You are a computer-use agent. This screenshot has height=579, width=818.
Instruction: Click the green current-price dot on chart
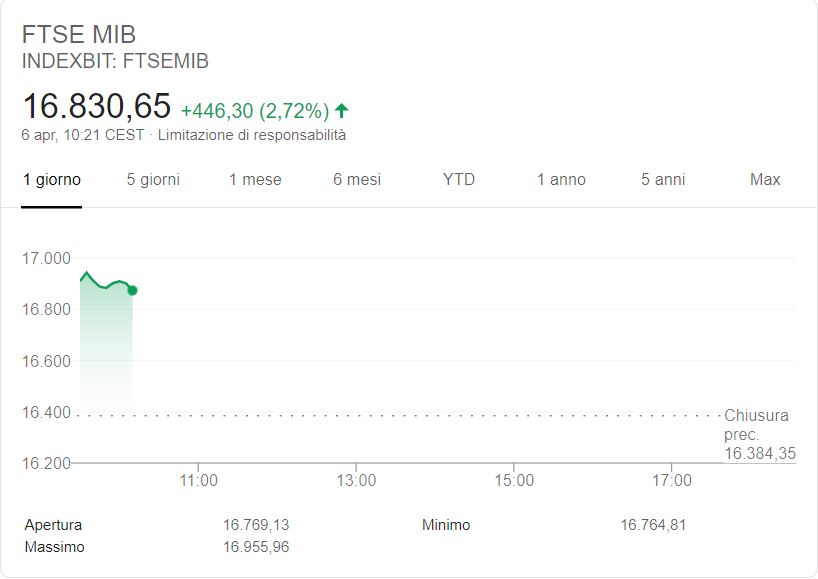(133, 291)
